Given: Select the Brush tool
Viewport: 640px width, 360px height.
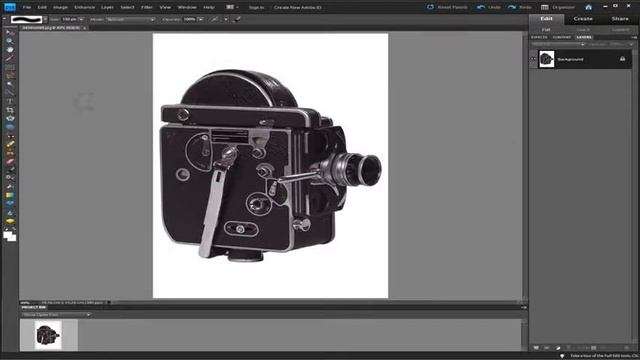Looking at the screenshot, I should pos(10,170).
